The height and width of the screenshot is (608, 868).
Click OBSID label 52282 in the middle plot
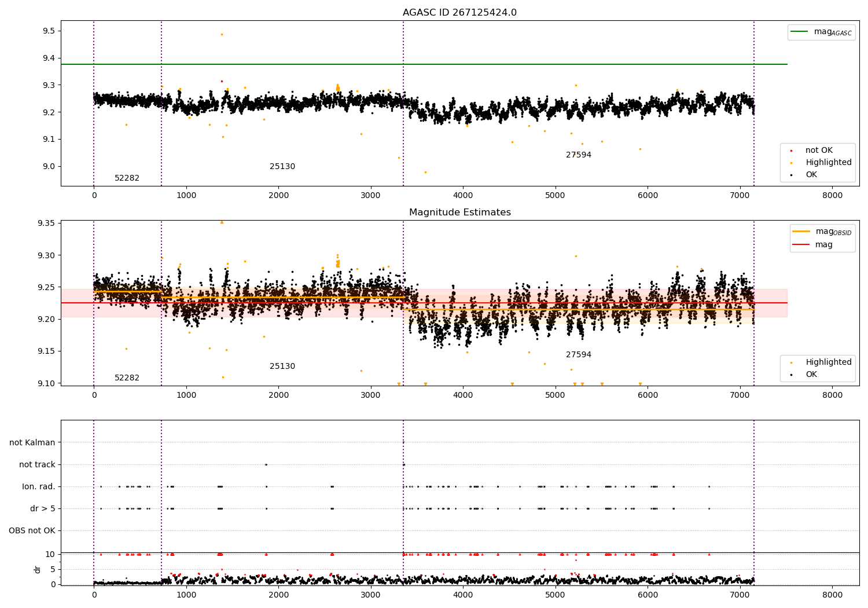tap(127, 378)
